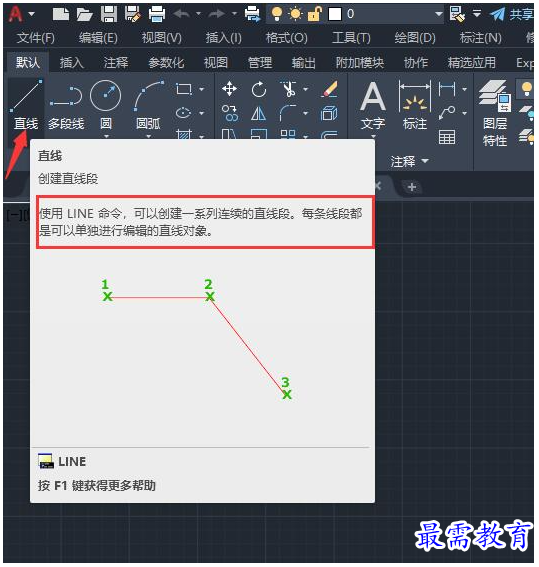Screen dimensions: 539x567
Task: Click the Save As icon
Action: point(133,14)
